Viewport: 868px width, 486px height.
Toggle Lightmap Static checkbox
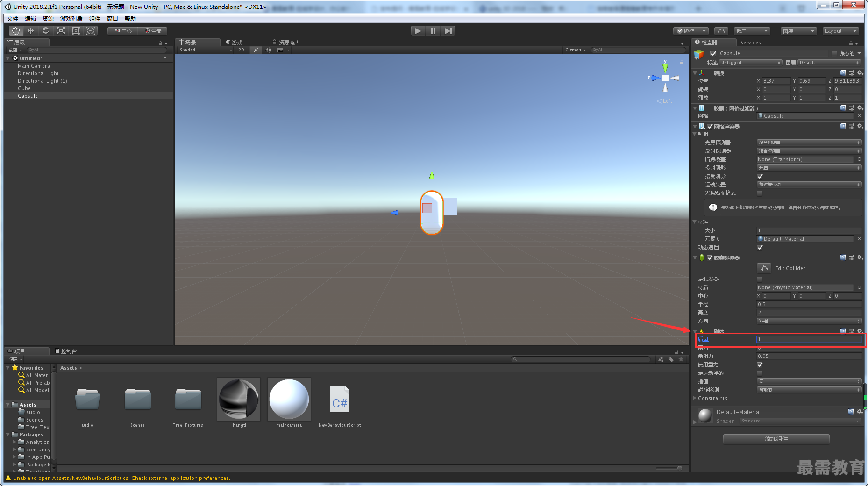(x=760, y=193)
